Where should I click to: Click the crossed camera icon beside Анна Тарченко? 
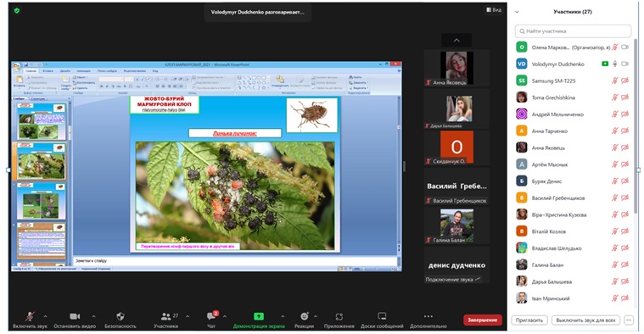click(x=625, y=131)
